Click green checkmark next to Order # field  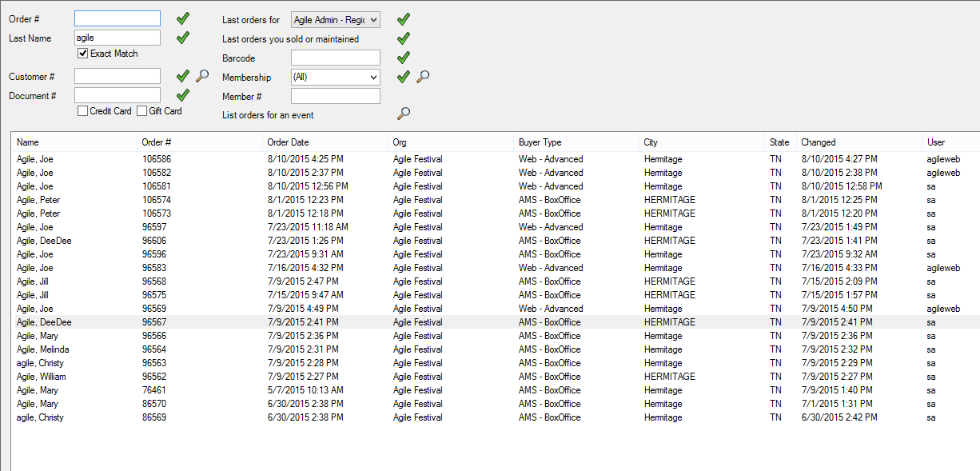[x=183, y=18]
